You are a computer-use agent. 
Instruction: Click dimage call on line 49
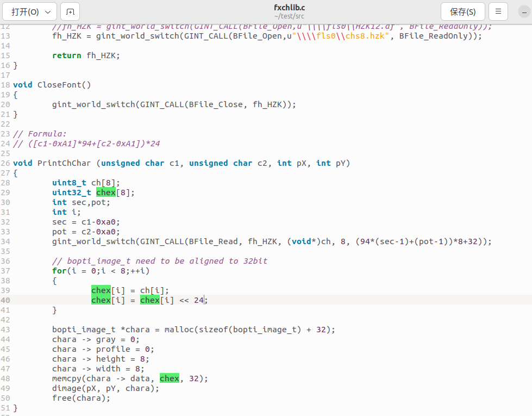pyautogui.click(x=66, y=388)
